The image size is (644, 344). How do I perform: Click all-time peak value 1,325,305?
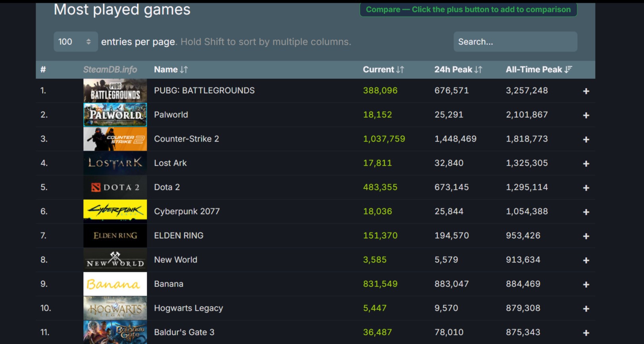(x=527, y=163)
